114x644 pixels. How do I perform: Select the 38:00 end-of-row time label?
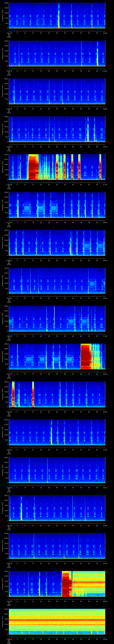105,601
